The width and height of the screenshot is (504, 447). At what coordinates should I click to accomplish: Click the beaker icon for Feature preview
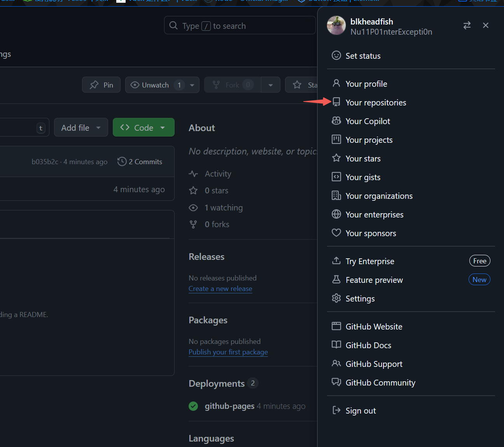click(x=336, y=279)
